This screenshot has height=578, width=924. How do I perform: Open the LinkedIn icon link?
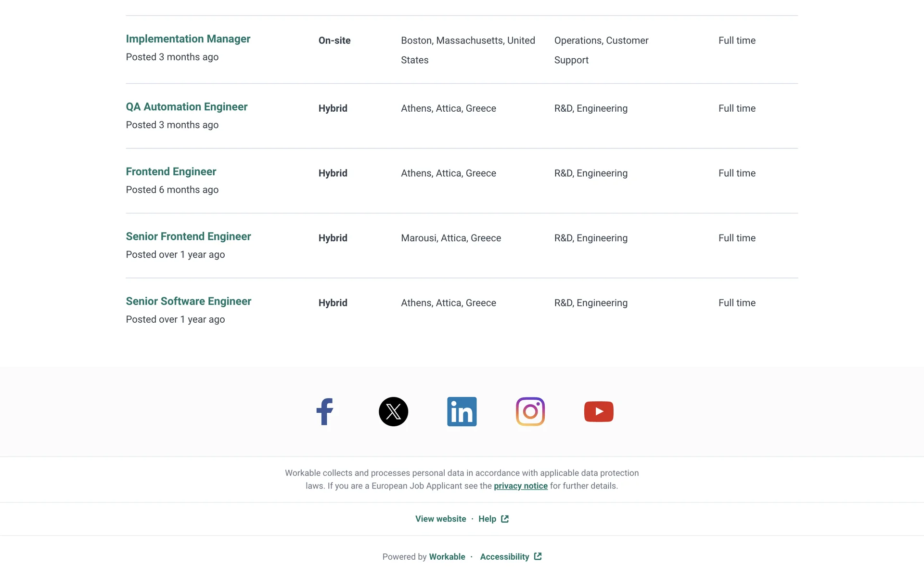coord(462,411)
